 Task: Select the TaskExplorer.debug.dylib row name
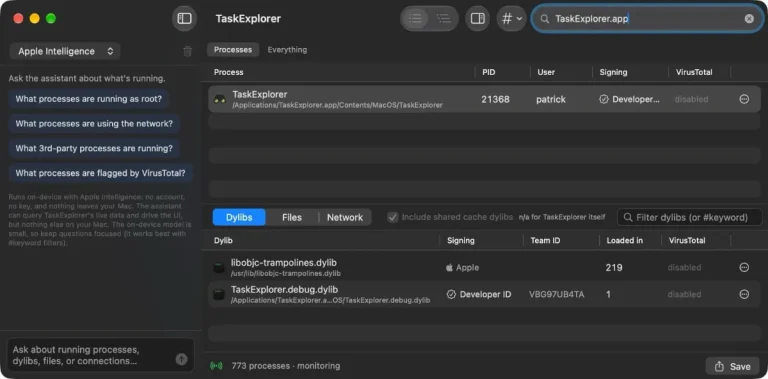284,289
